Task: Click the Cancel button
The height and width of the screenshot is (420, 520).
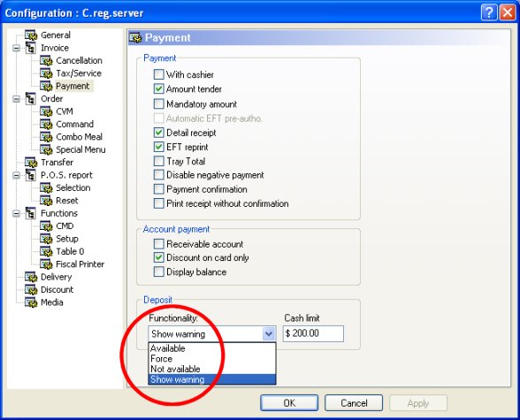Action: coord(354,403)
